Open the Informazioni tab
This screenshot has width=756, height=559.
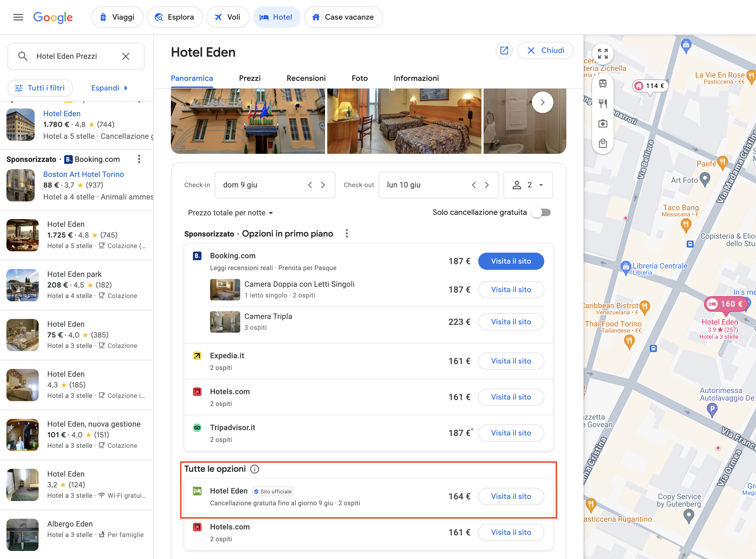pyautogui.click(x=416, y=78)
